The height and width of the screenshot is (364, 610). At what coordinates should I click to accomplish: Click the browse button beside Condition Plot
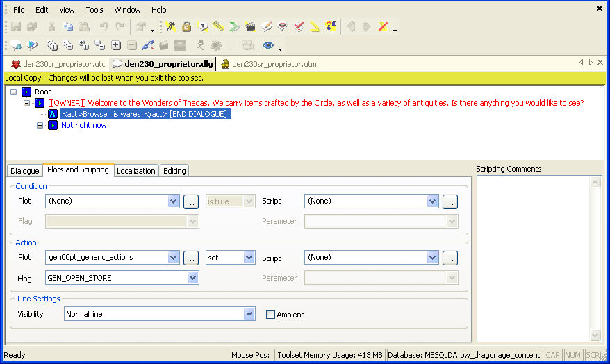click(x=191, y=201)
